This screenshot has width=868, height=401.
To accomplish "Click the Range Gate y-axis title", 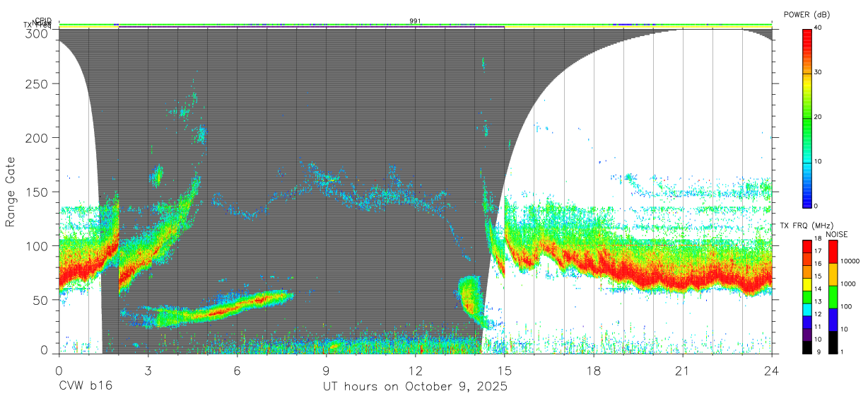I will (11, 192).
